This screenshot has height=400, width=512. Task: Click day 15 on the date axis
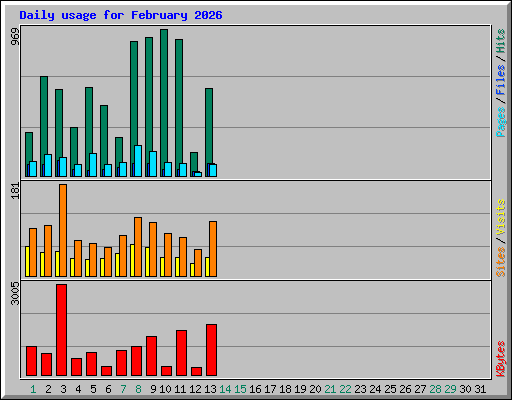tap(240, 389)
